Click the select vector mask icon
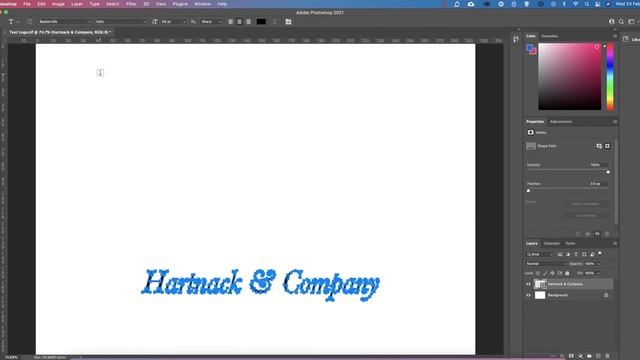The width and height of the screenshot is (640, 360). tap(607, 146)
